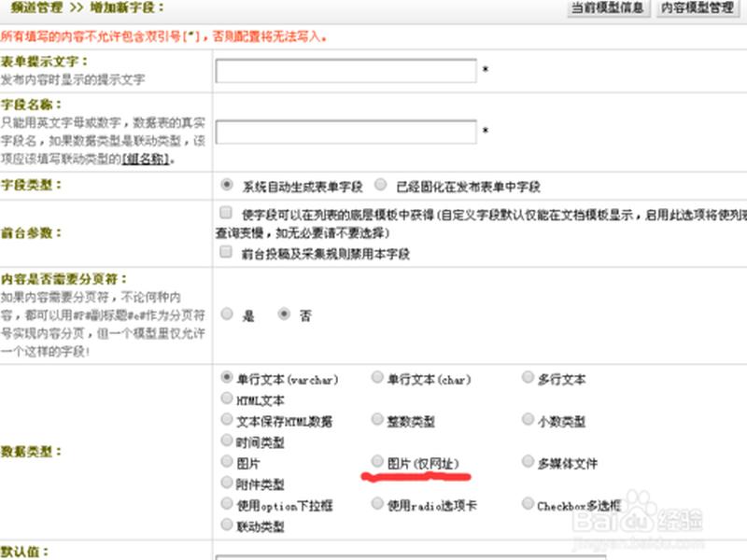Click the 前台参数 label
The image size is (747, 560).
tap(31, 232)
